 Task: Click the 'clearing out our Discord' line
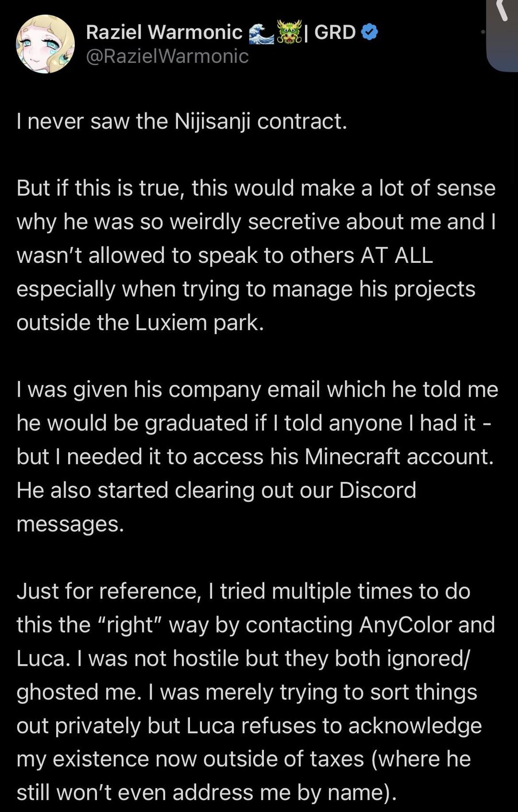[216, 490]
